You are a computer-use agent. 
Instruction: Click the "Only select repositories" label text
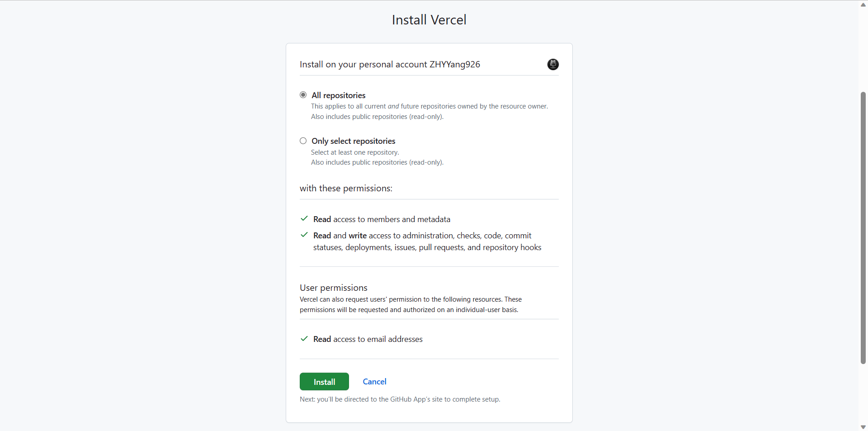pos(353,141)
